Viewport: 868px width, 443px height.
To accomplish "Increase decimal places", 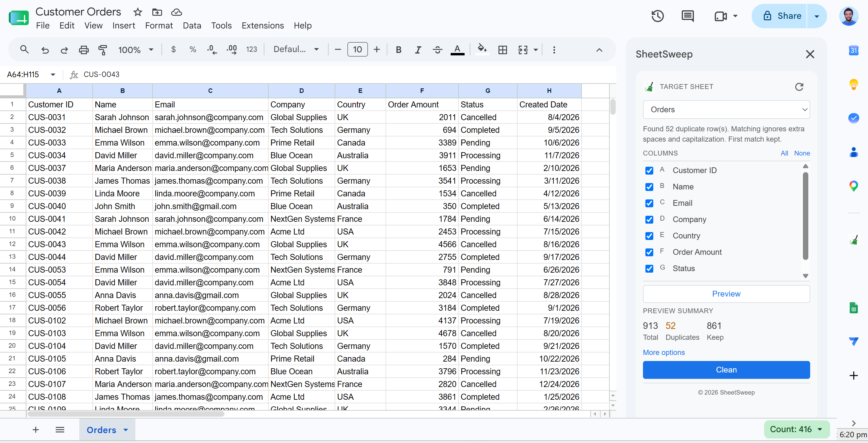I will click(232, 50).
